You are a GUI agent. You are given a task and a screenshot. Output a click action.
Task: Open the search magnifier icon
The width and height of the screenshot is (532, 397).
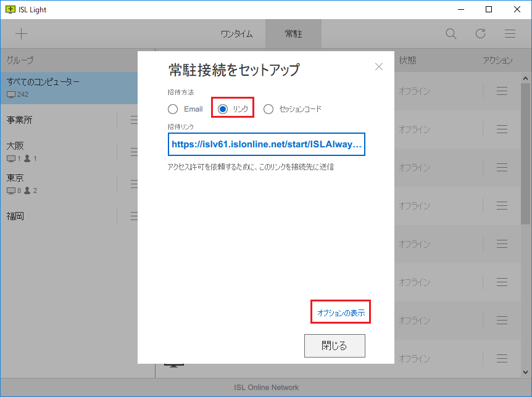[x=451, y=33]
